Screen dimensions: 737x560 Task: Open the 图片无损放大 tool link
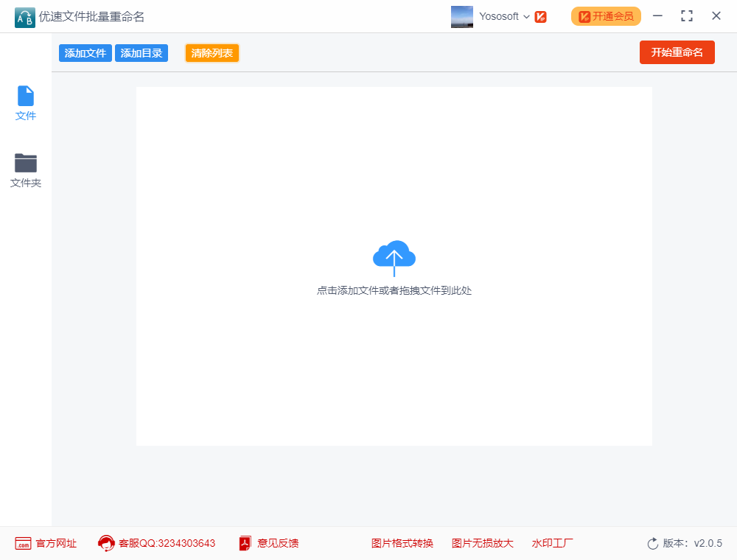pos(483,543)
